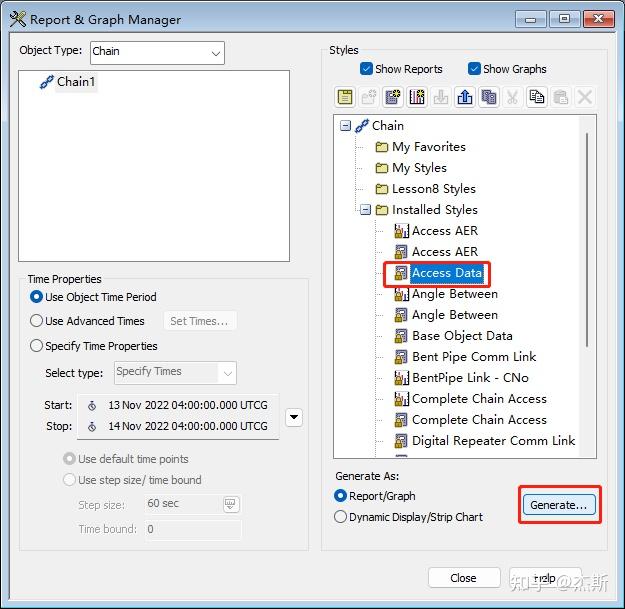Collapse the Installed Styles folder
The width and height of the screenshot is (625, 609).
click(365, 210)
